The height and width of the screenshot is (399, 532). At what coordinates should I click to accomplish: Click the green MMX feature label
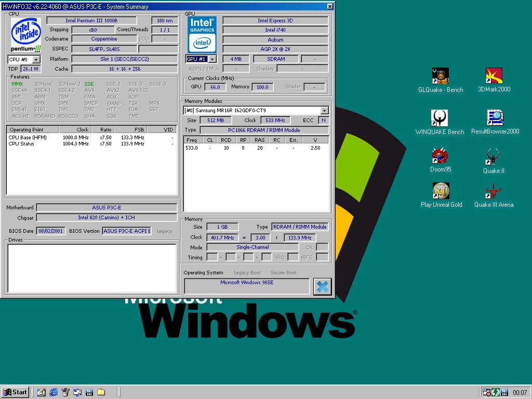pyautogui.click(x=17, y=84)
